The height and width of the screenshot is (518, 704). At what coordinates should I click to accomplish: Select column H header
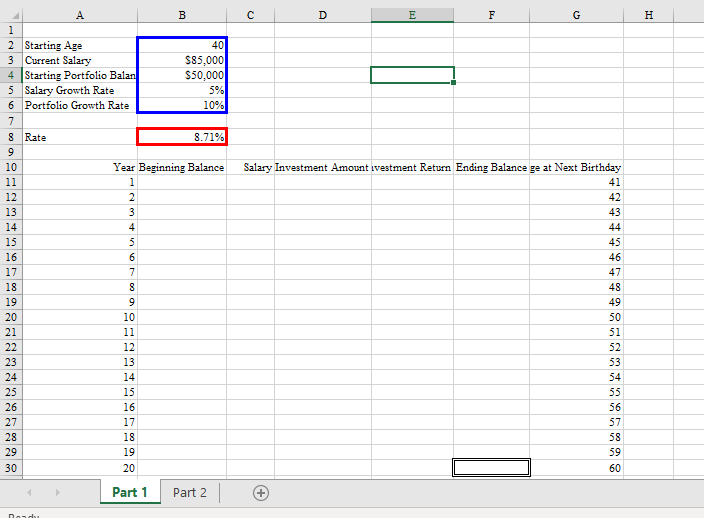click(648, 15)
